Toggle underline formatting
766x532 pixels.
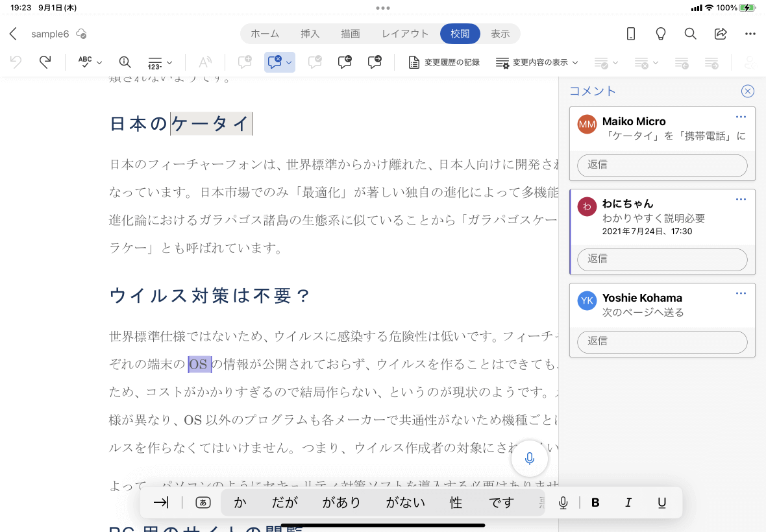(662, 503)
